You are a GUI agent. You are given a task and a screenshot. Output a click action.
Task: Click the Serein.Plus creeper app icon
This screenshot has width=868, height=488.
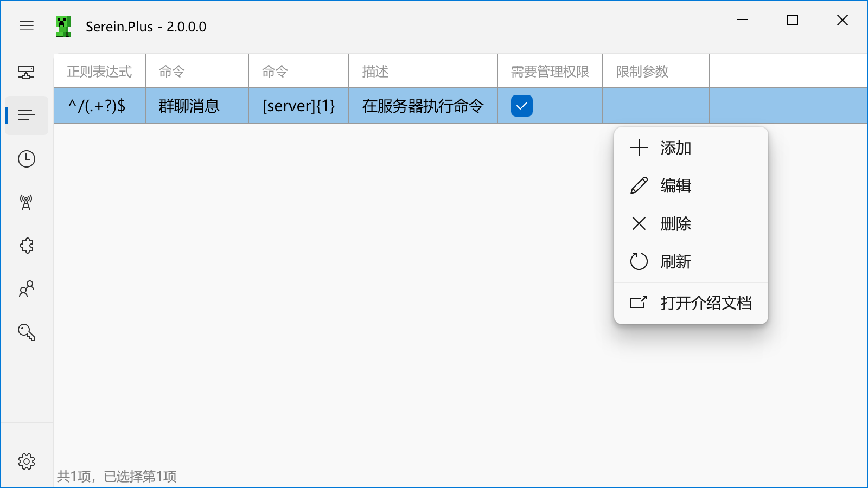[x=63, y=27]
